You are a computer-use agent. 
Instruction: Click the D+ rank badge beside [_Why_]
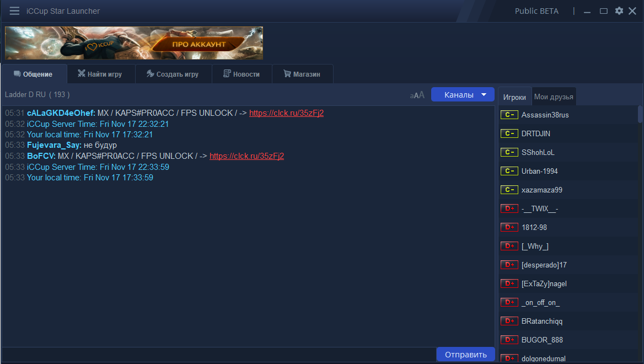pos(509,245)
